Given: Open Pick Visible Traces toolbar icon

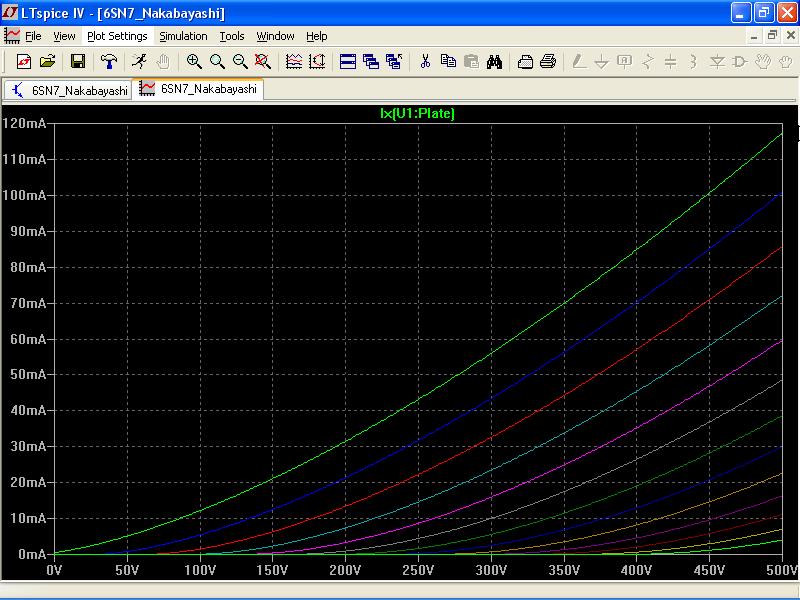Looking at the screenshot, I should (294, 62).
